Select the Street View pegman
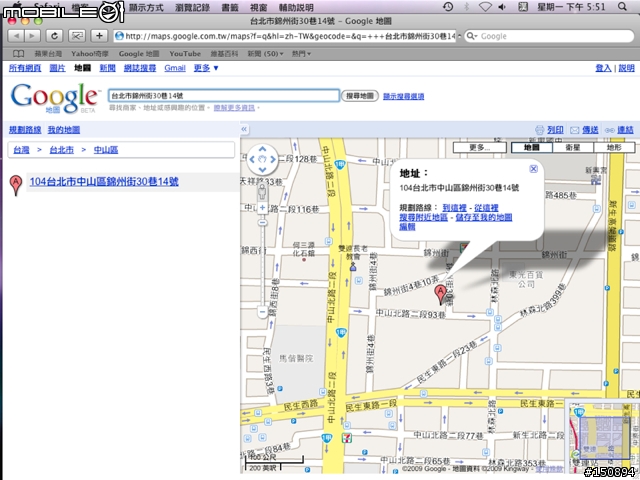Image resolution: width=640 pixels, height=480 pixels. 262,191
